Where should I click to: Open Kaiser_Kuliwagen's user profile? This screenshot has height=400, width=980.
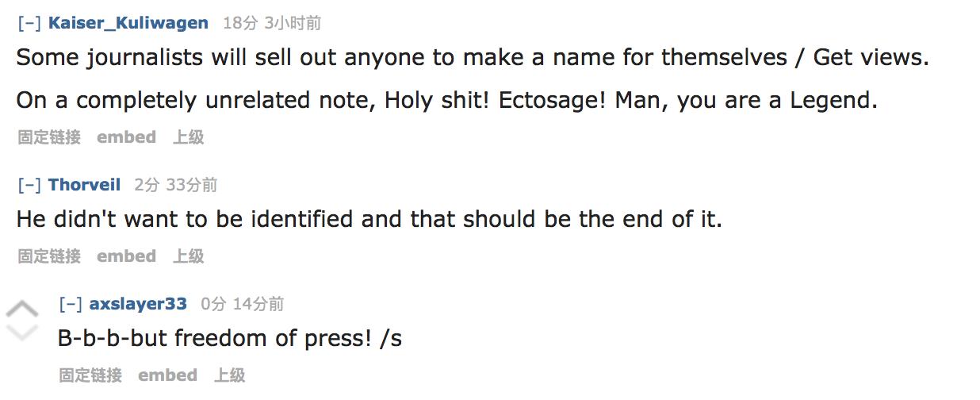click(x=128, y=23)
